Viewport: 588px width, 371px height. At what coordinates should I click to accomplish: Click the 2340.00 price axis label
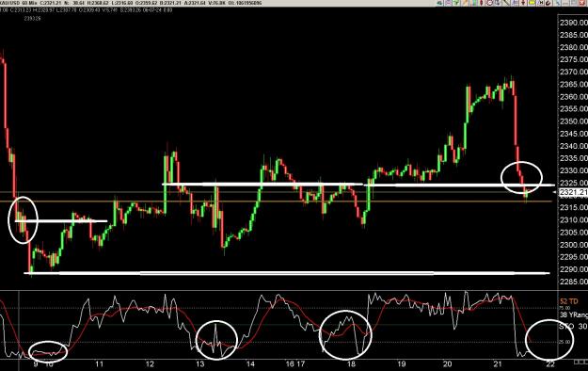(573, 146)
